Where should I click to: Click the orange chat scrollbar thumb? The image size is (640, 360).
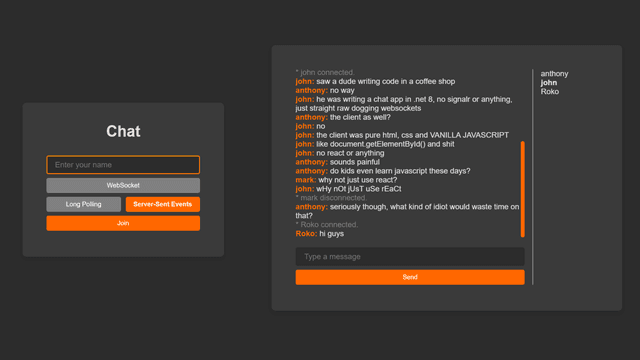click(x=522, y=189)
